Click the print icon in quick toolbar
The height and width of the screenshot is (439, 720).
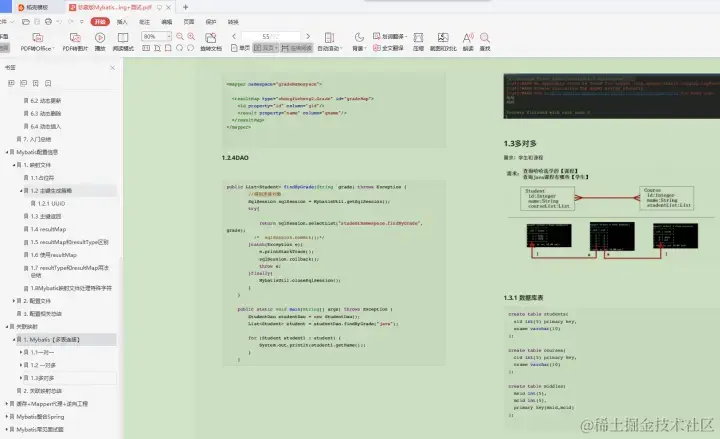48,22
